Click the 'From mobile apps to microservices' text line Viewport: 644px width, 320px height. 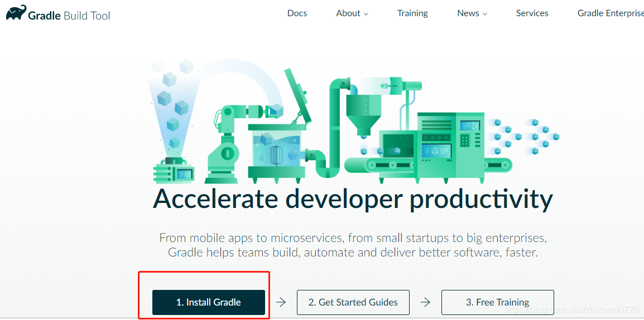(353, 237)
